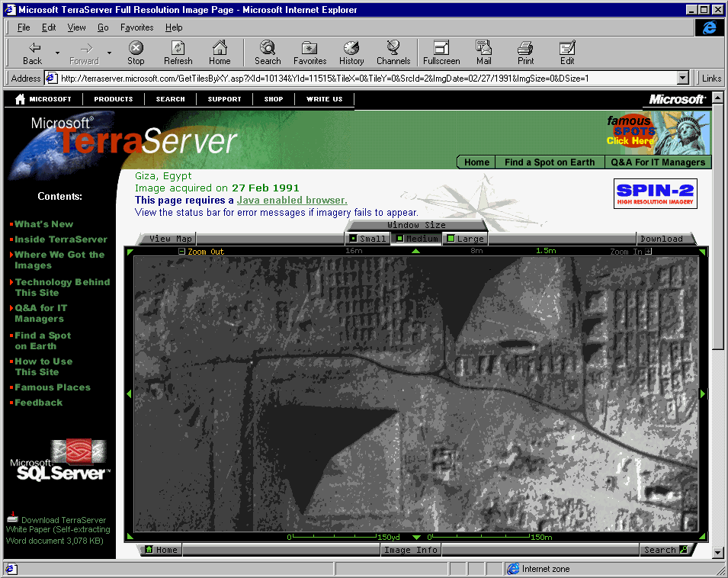Screen dimensions: 728x578
Task: Open the Favorites toolbar button
Action: (309, 53)
